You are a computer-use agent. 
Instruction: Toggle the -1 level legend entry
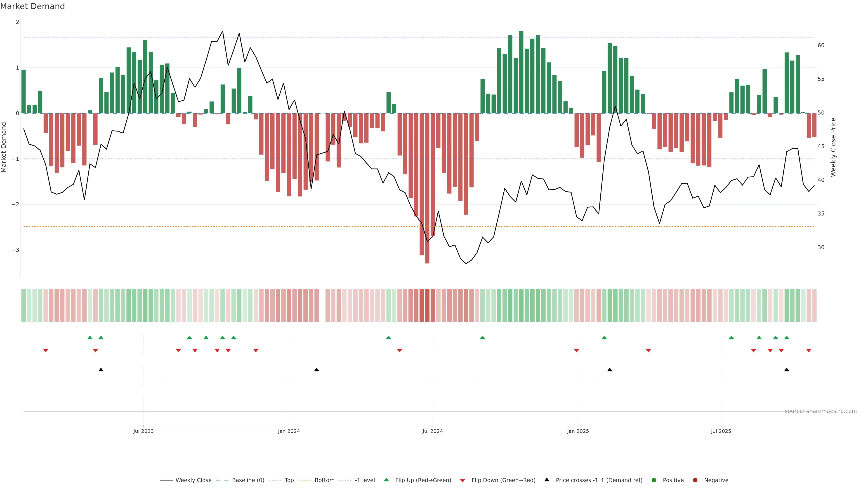click(x=365, y=480)
